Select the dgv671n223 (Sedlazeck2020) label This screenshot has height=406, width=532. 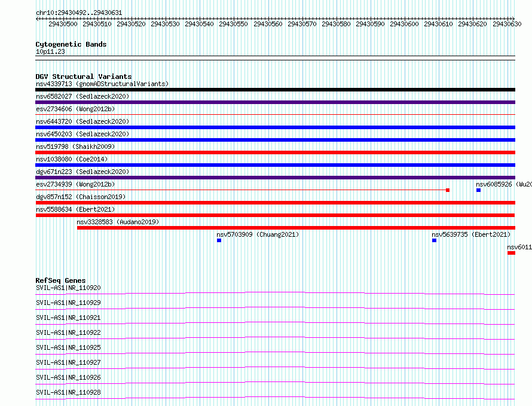point(82,172)
